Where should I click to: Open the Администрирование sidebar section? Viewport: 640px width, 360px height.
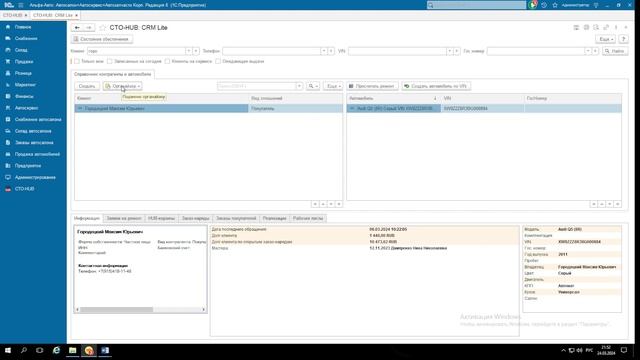(35, 178)
